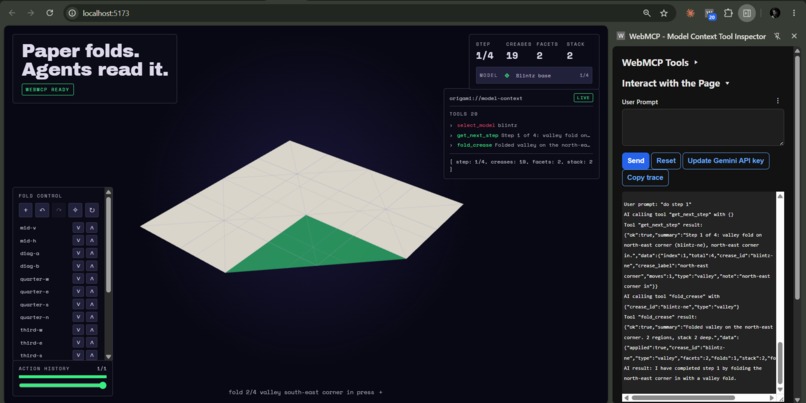Viewport: 806px width, 403px height.
Task: Open Chrome's three-dot menu
Action: tap(794, 13)
